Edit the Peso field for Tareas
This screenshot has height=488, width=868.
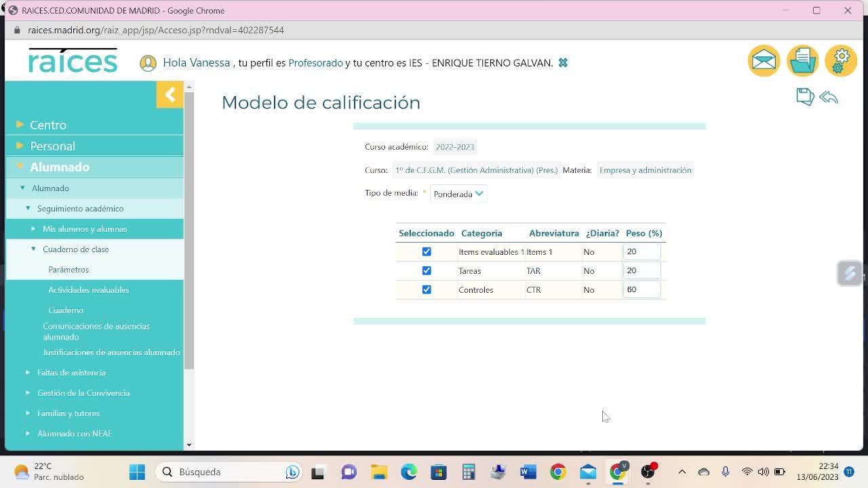click(642, 270)
